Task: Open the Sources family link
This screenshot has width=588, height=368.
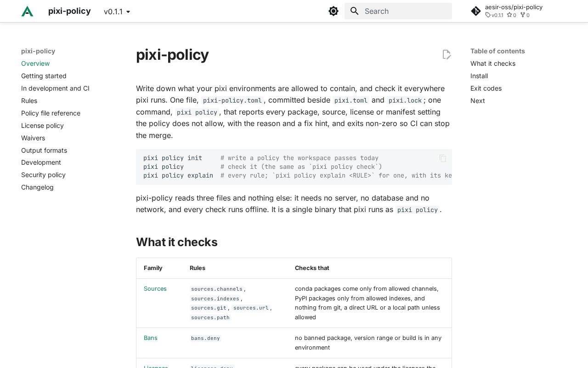Action: click(x=155, y=289)
